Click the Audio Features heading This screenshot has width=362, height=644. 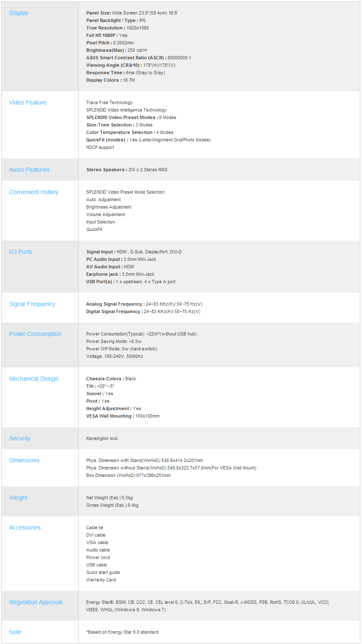(29, 170)
